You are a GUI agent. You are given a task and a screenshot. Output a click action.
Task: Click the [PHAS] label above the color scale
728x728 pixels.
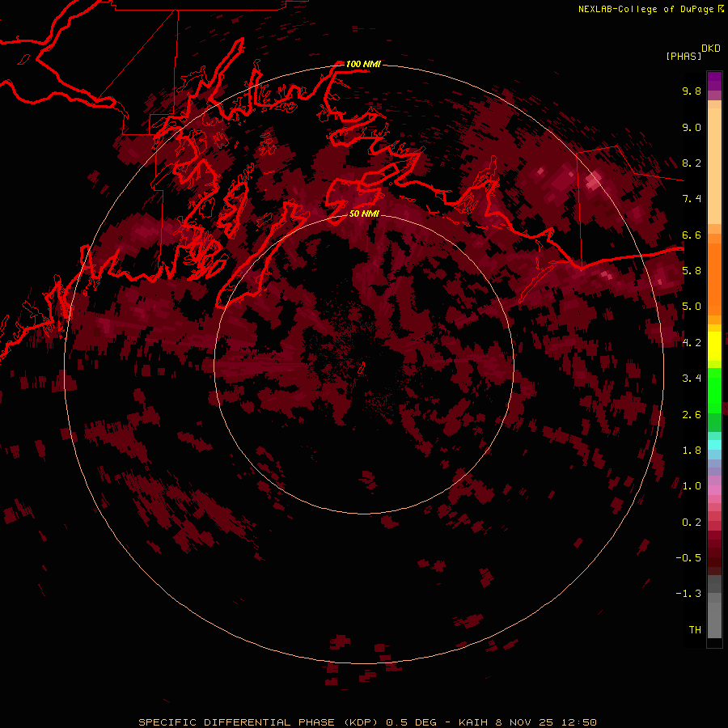tap(684, 56)
